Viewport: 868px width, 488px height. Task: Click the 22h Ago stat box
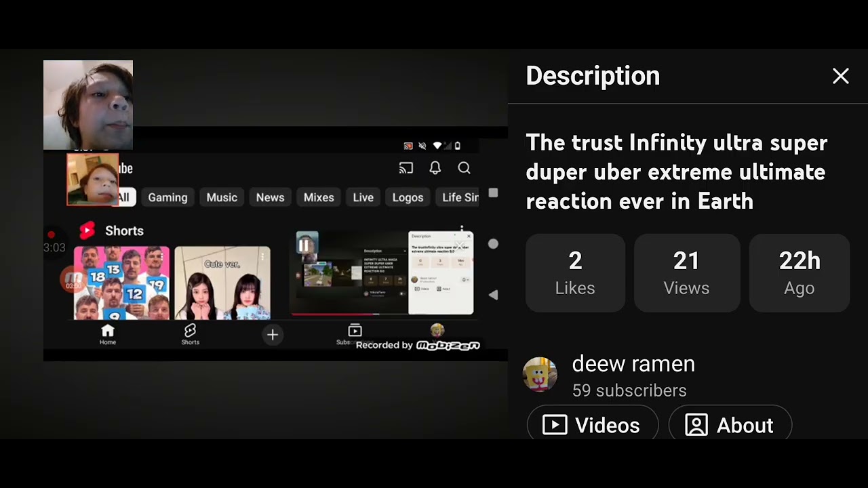point(800,273)
